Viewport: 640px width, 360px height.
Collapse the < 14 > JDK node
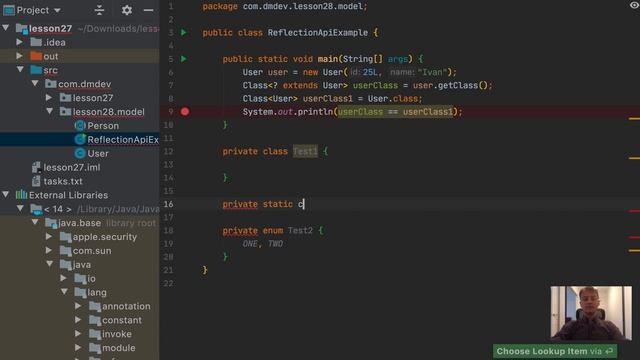tap(20, 209)
